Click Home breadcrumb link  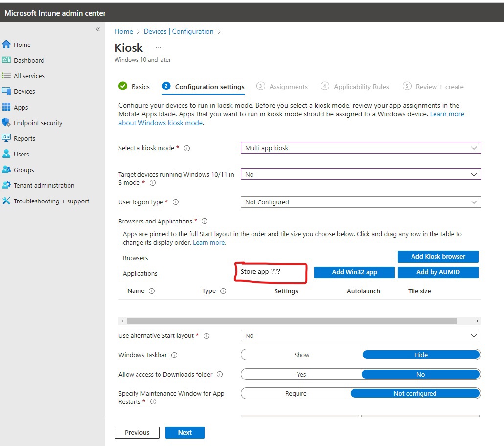click(x=124, y=31)
